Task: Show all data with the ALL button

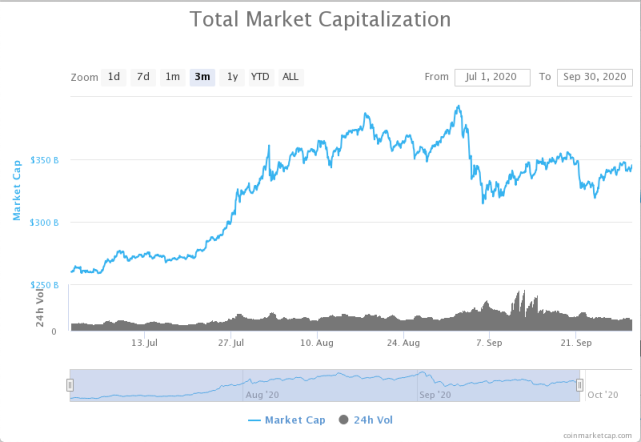Action: pos(290,77)
